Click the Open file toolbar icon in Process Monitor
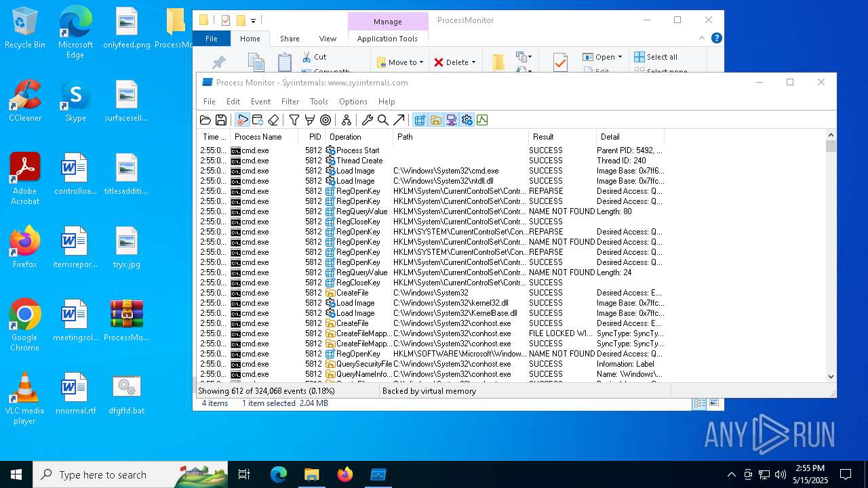868x488 pixels. pos(205,120)
